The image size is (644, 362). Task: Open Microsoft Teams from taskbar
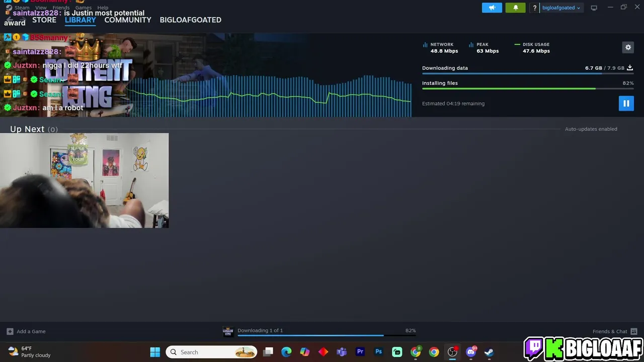pyautogui.click(x=342, y=352)
